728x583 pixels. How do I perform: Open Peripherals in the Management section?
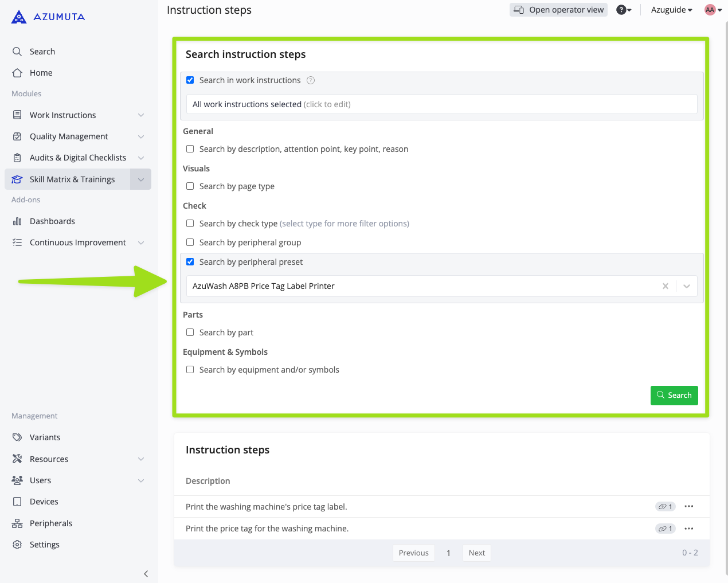click(51, 523)
